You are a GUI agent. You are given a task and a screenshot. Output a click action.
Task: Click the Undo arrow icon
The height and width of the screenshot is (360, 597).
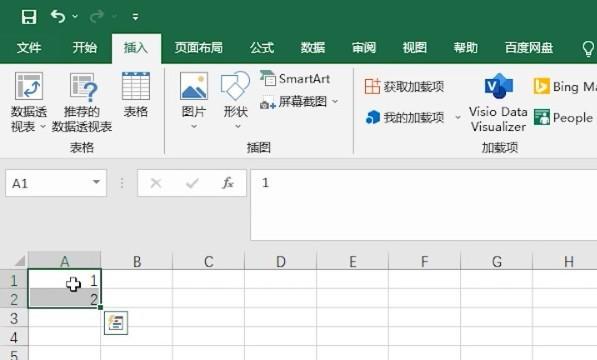[58, 16]
